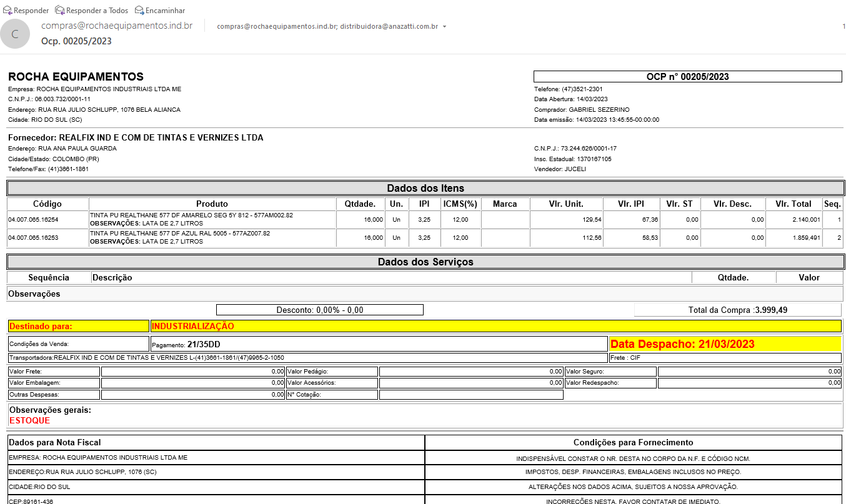Screen dimensions: 846x504
Task: Click the yellow INDUSTRIALIZAÇÃO field
Action: 495,326
